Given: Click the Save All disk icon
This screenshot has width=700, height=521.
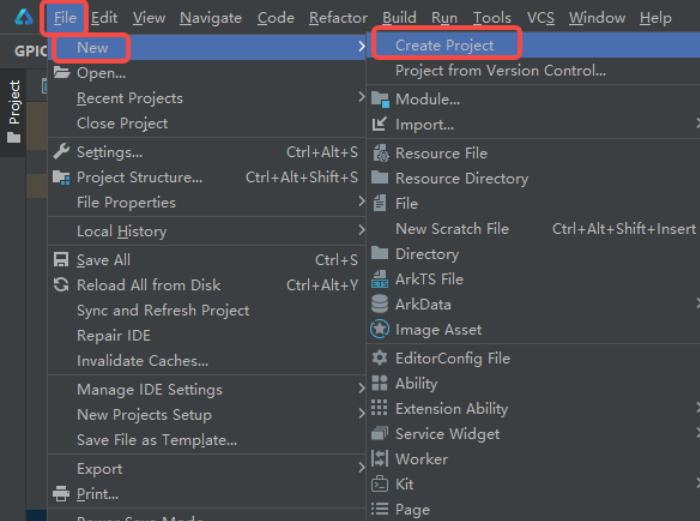Looking at the screenshot, I should coord(61,260).
